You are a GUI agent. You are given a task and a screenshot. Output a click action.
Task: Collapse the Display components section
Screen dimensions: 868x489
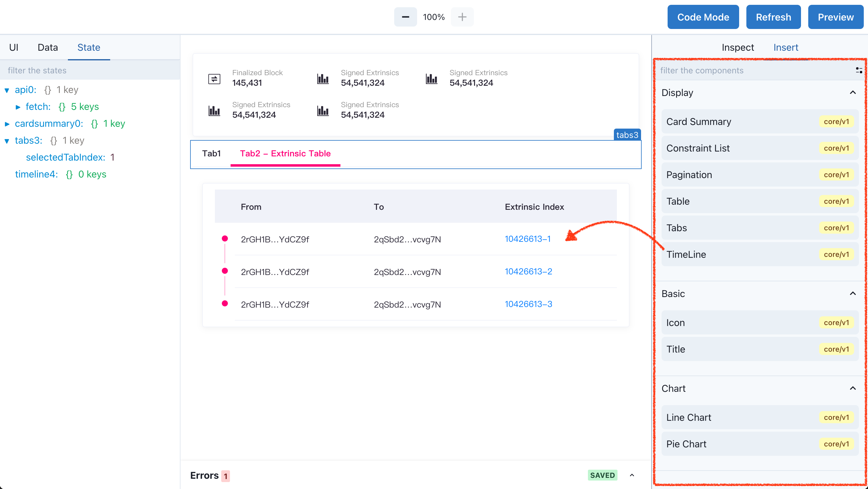853,92
